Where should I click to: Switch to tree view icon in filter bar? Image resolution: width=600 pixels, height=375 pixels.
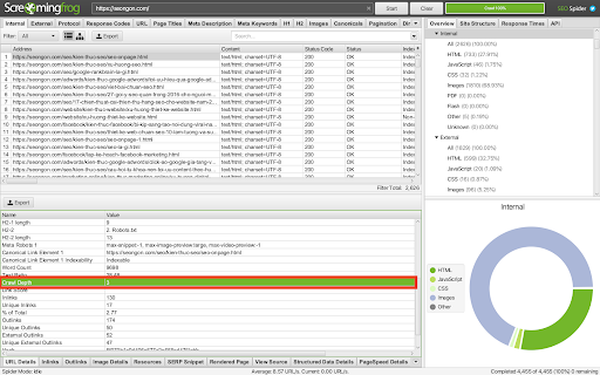(x=80, y=36)
